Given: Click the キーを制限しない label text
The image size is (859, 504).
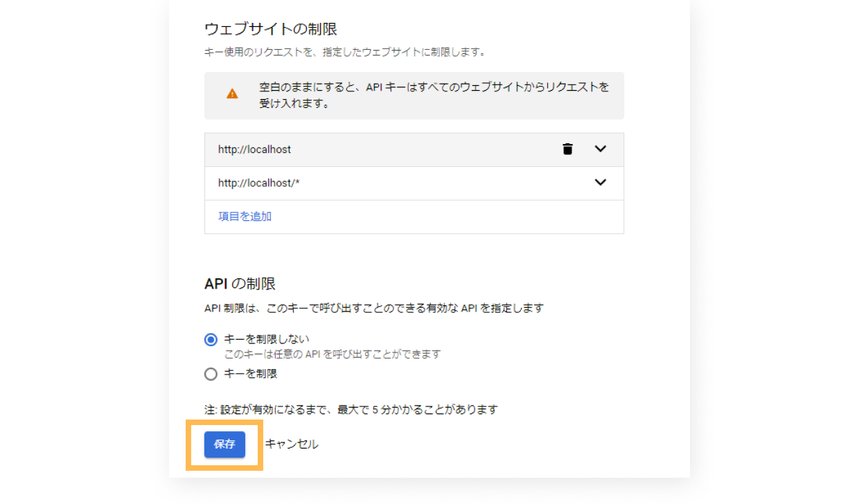Looking at the screenshot, I should (x=267, y=339).
